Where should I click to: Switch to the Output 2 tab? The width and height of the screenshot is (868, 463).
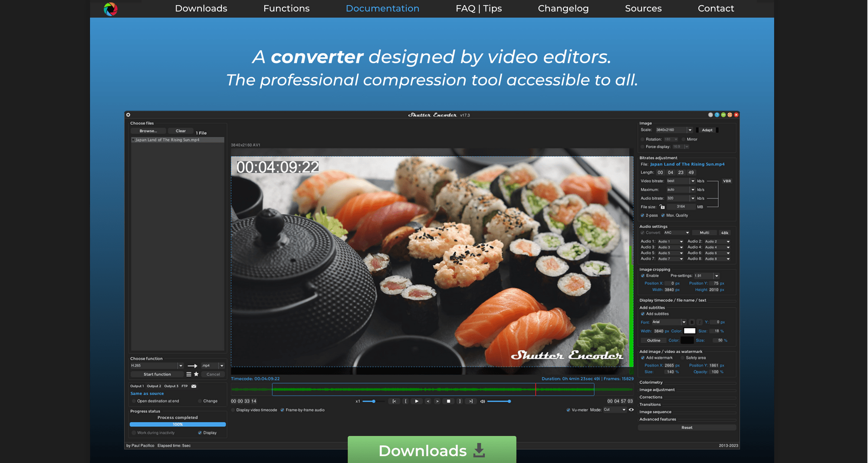(x=154, y=386)
